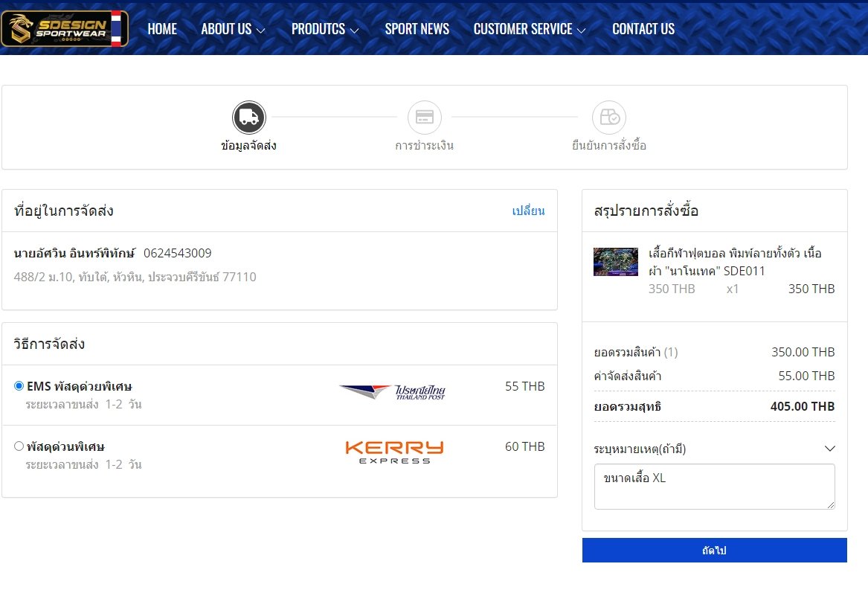The width and height of the screenshot is (868, 590).
Task: Click the order confirmation box icon
Action: point(608,118)
